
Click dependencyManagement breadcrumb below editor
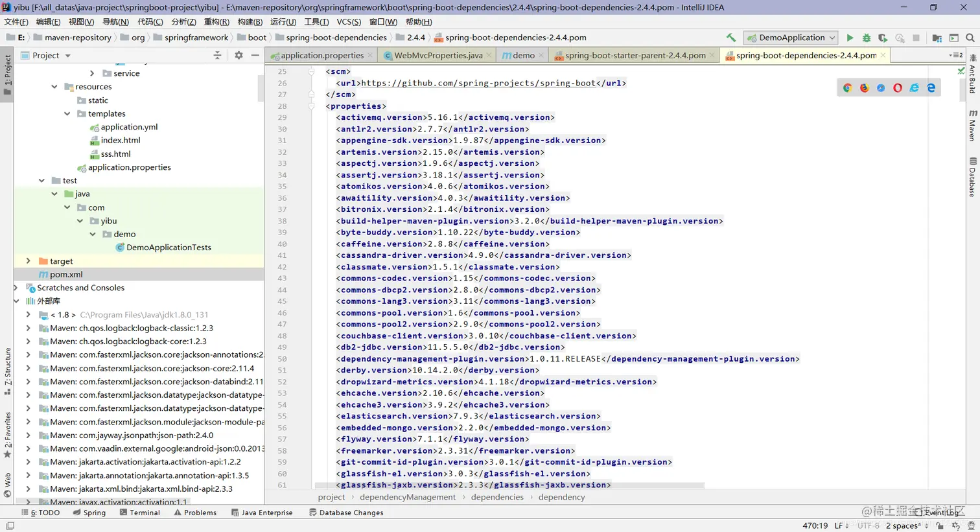click(408, 497)
